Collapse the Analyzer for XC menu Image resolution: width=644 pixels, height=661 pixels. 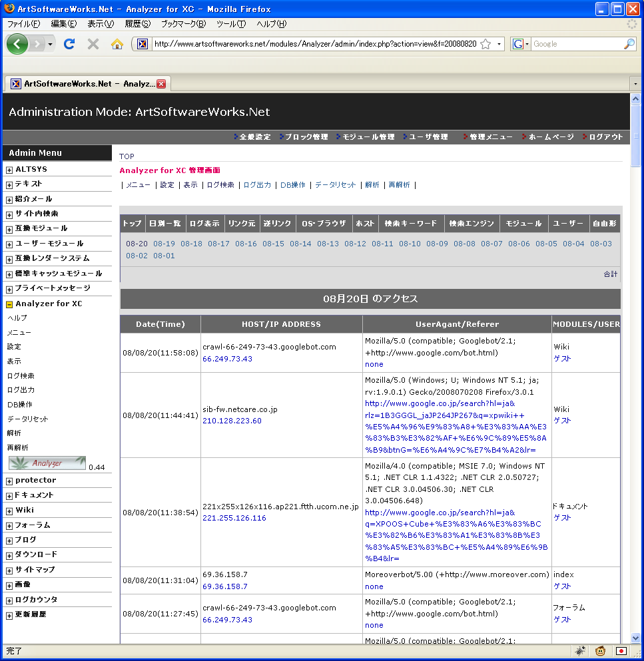(x=9, y=304)
